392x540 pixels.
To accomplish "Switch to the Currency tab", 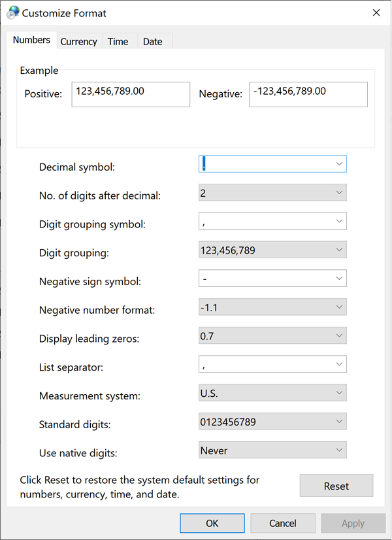I will click(78, 41).
